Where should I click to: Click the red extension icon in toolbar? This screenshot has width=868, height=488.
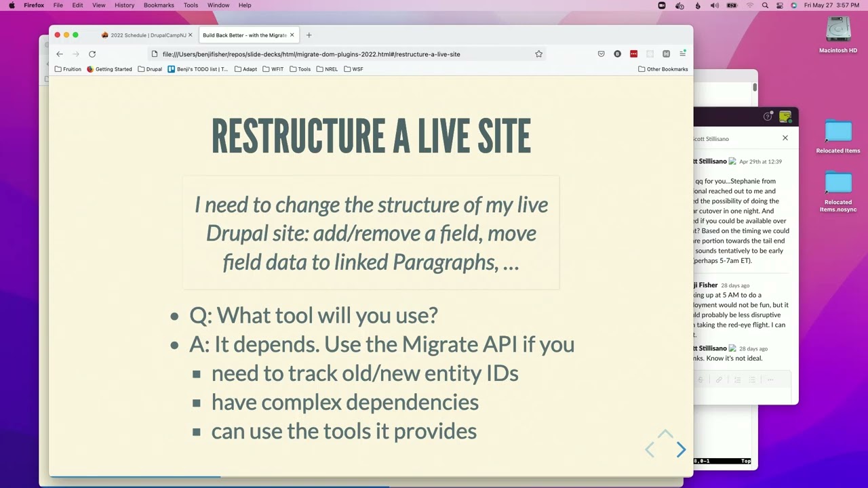pos(633,54)
